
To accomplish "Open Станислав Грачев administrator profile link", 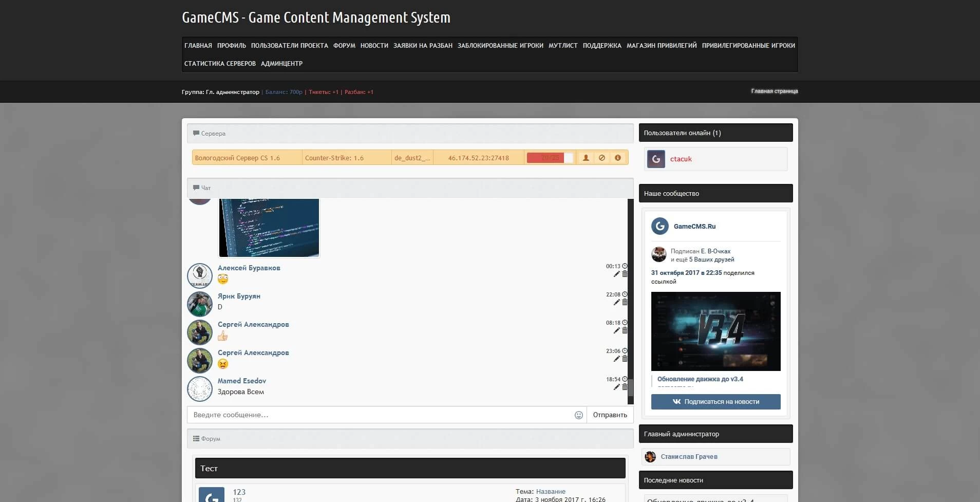I will click(689, 457).
